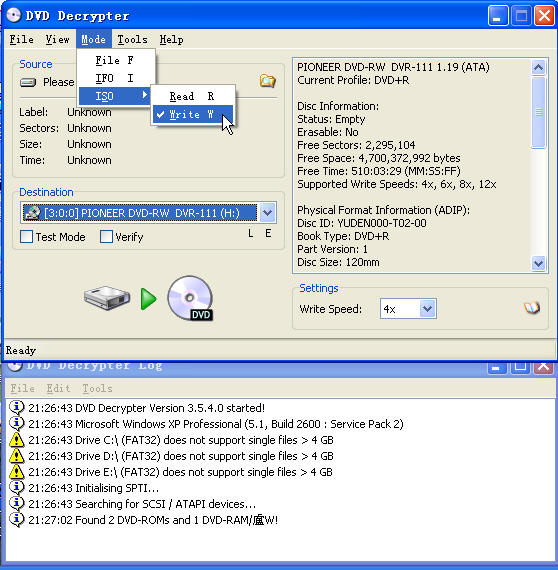Viewport: 558px width, 570px height.
Task: Open the Tools menu in menu bar
Action: coord(132,39)
